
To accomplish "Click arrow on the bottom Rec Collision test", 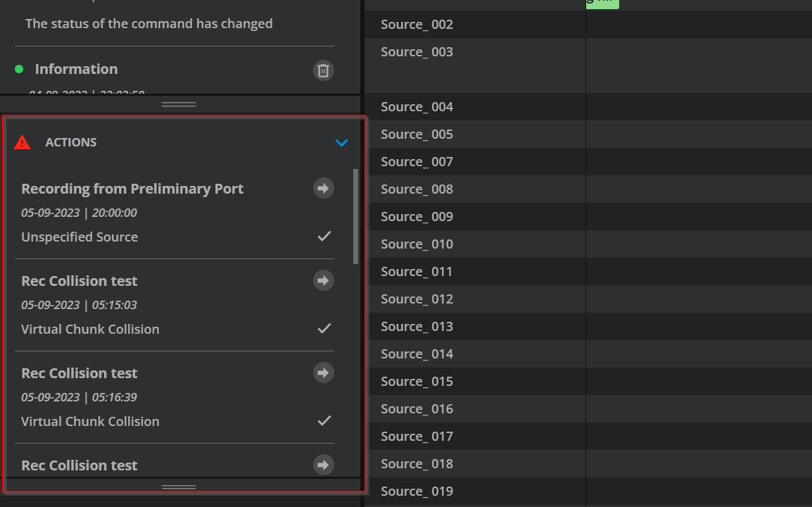I will [x=323, y=465].
